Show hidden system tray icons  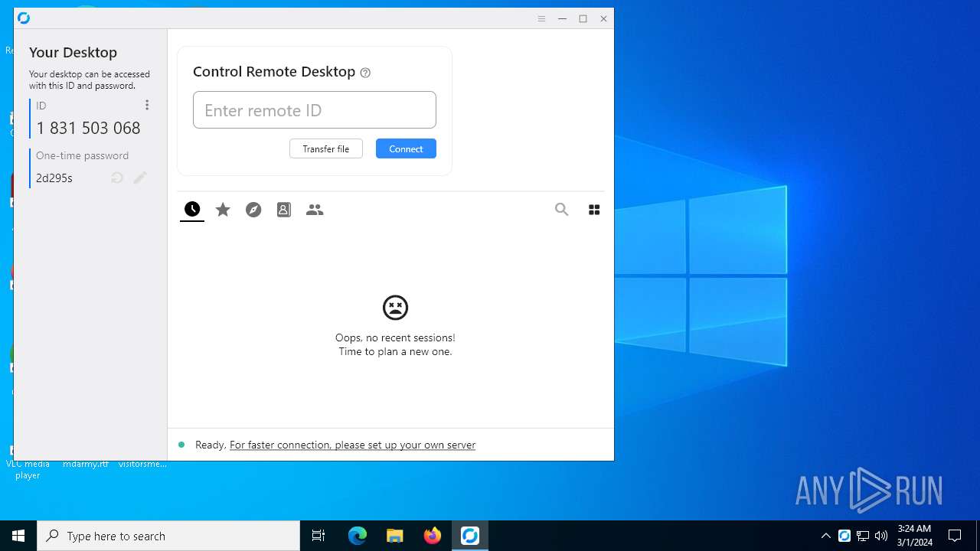(x=825, y=536)
